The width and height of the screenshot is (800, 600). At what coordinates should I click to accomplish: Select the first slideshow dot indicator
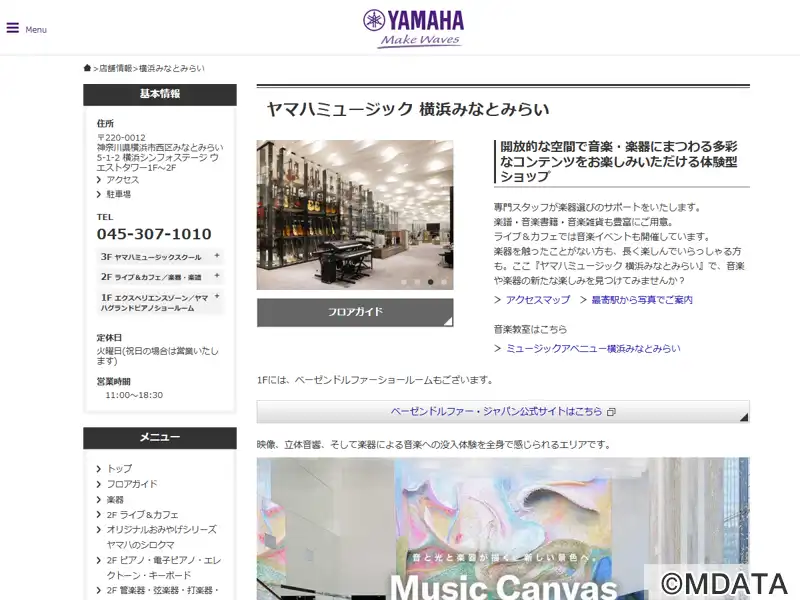coord(404,282)
